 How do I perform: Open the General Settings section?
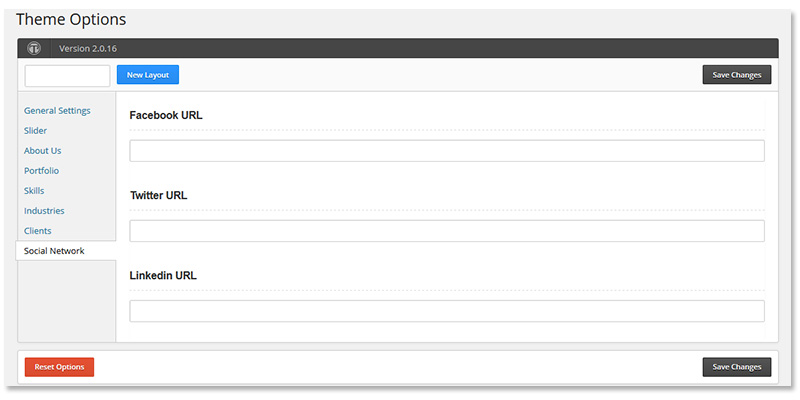pos(57,111)
